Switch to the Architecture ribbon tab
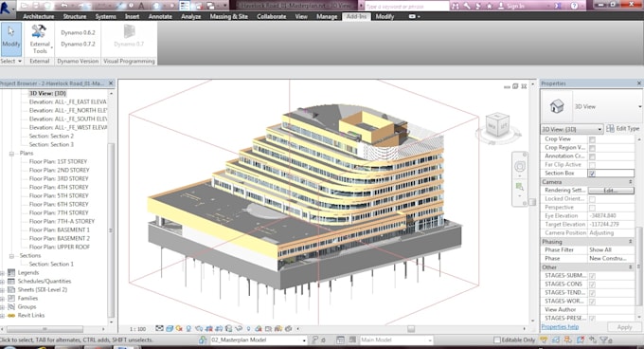Screen dimensions: 644x349 click(38, 16)
